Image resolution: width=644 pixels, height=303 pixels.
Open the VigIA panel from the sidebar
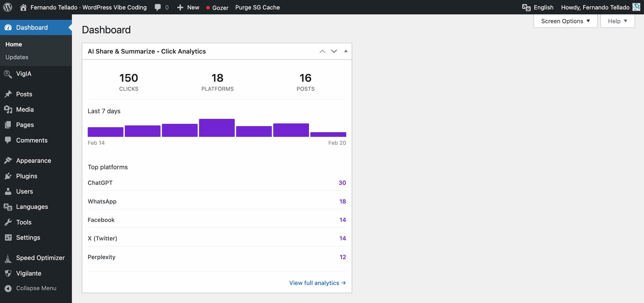click(x=8, y=74)
